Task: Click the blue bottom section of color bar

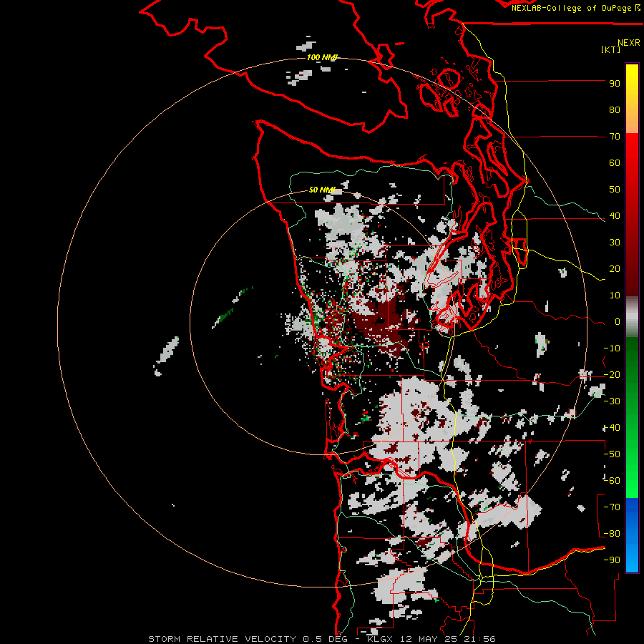Action: tap(632, 535)
